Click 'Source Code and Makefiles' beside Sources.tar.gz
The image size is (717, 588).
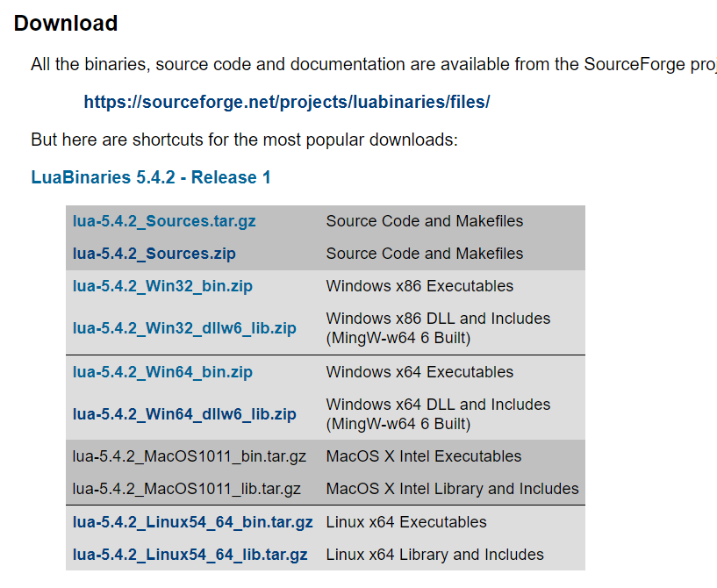tap(425, 221)
